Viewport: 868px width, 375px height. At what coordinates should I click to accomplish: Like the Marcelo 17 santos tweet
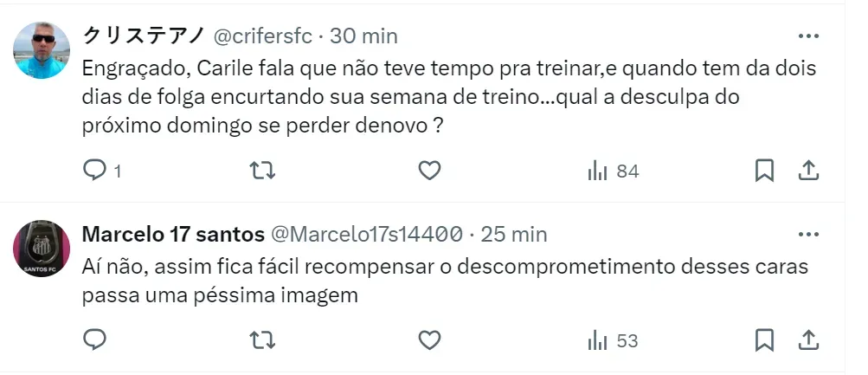click(x=429, y=340)
